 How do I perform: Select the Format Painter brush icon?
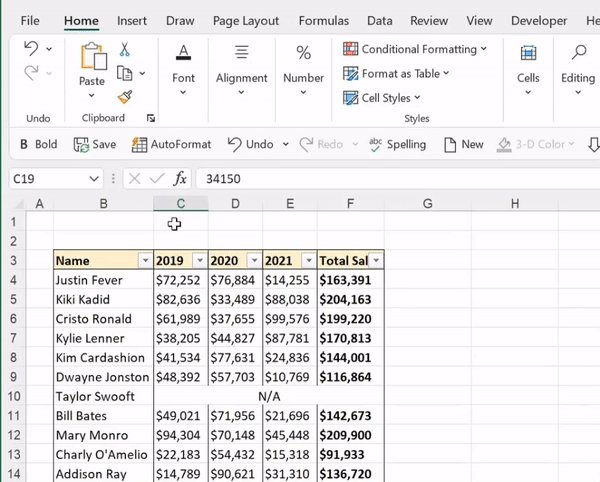click(125, 97)
